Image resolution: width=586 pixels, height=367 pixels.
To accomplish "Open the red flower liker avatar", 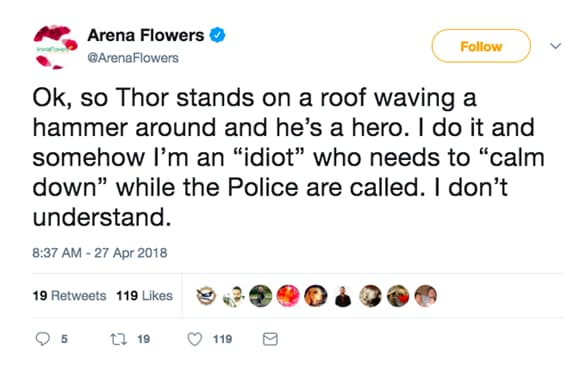I will click(288, 296).
